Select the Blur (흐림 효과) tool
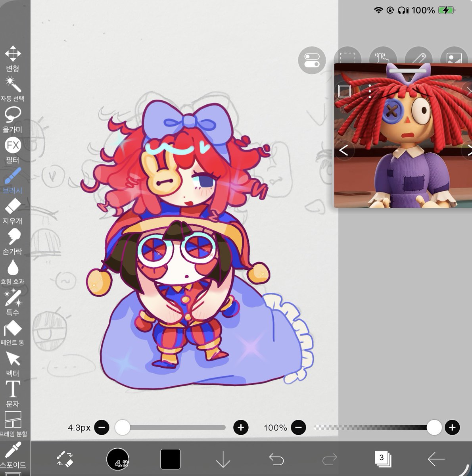Image resolution: width=472 pixels, height=476 pixels. coord(13,272)
